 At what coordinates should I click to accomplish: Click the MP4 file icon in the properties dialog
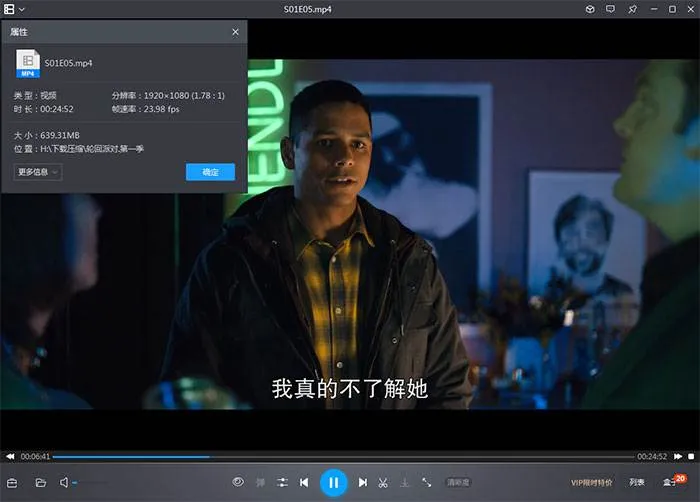28,63
